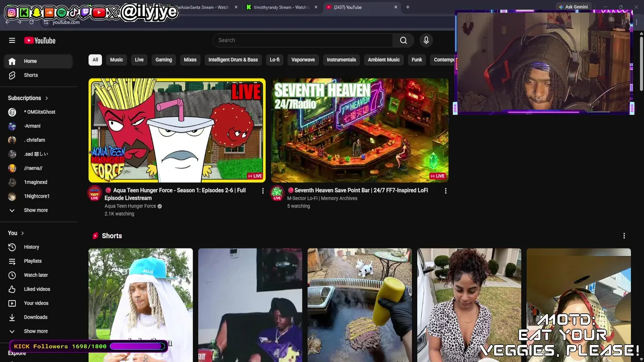Select the Live filter chip

tap(139, 60)
